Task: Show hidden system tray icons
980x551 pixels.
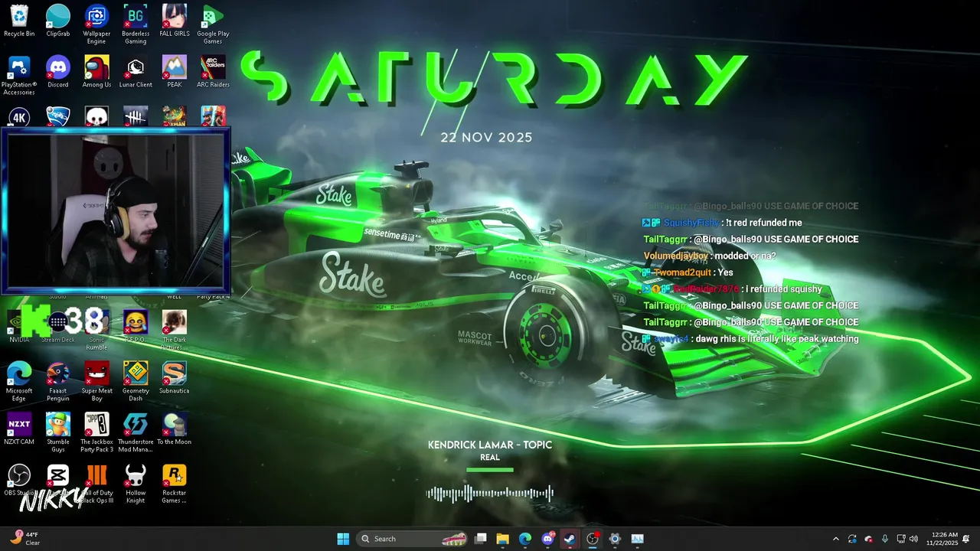Action: coord(835,539)
